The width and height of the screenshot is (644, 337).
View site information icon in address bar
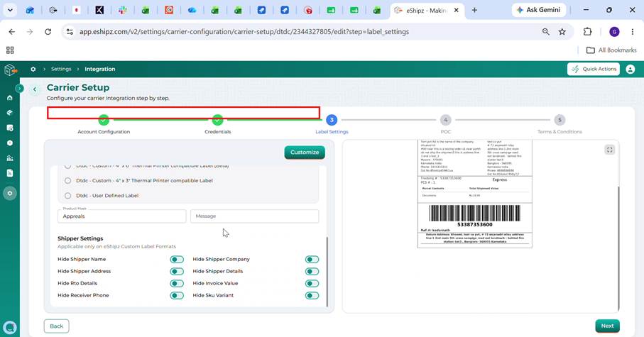coord(70,32)
